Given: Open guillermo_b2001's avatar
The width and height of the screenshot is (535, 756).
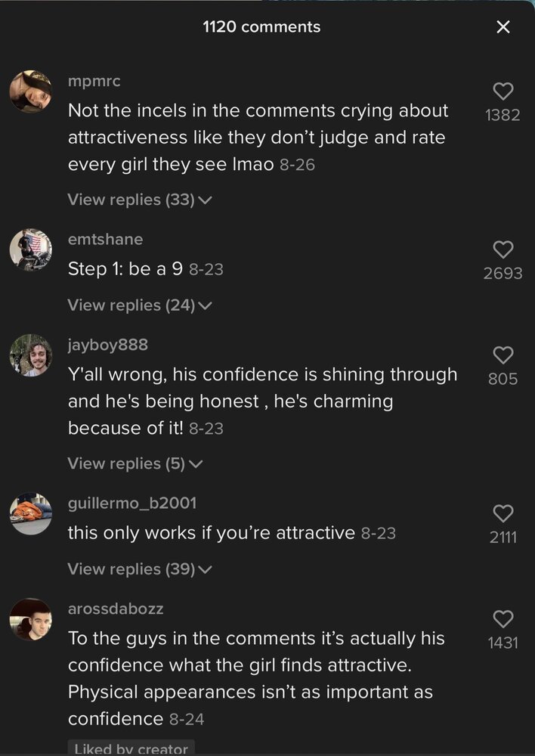Looking at the screenshot, I should click(x=31, y=513).
